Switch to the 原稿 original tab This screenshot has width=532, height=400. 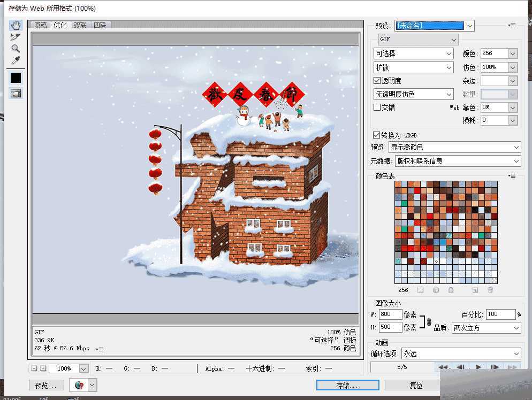coord(40,25)
